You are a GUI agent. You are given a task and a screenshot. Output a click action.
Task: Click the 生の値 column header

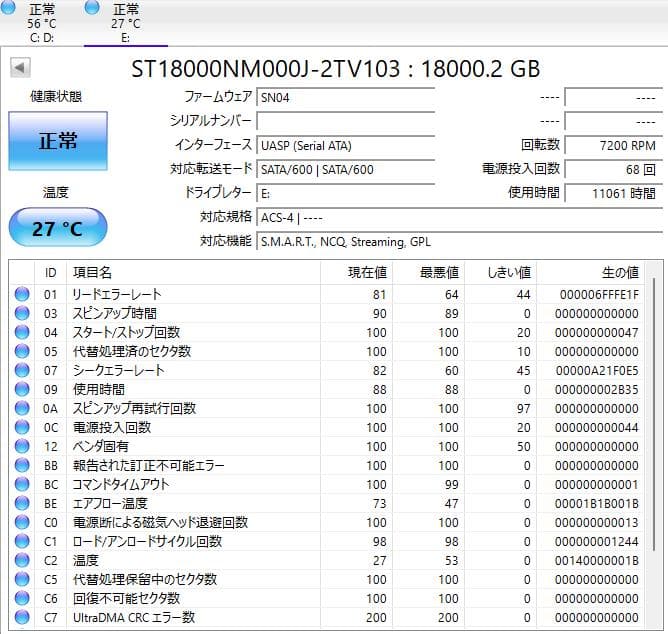pyautogui.click(x=590, y=273)
